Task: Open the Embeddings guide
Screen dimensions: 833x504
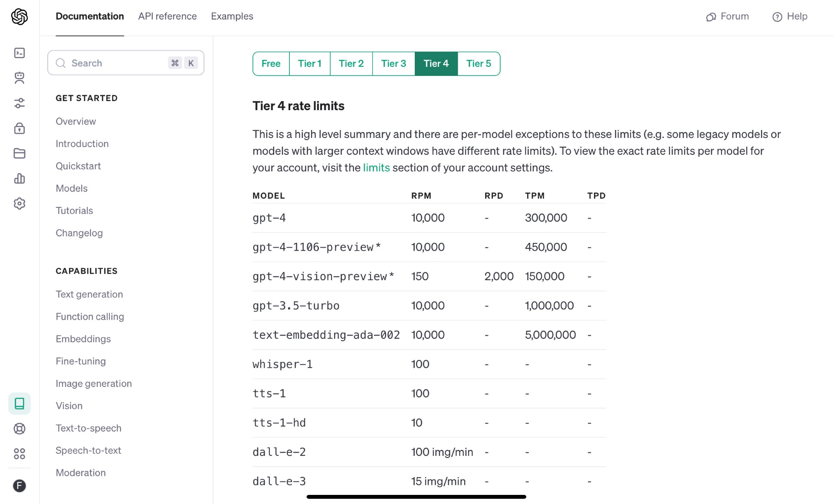Action: [x=83, y=339]
